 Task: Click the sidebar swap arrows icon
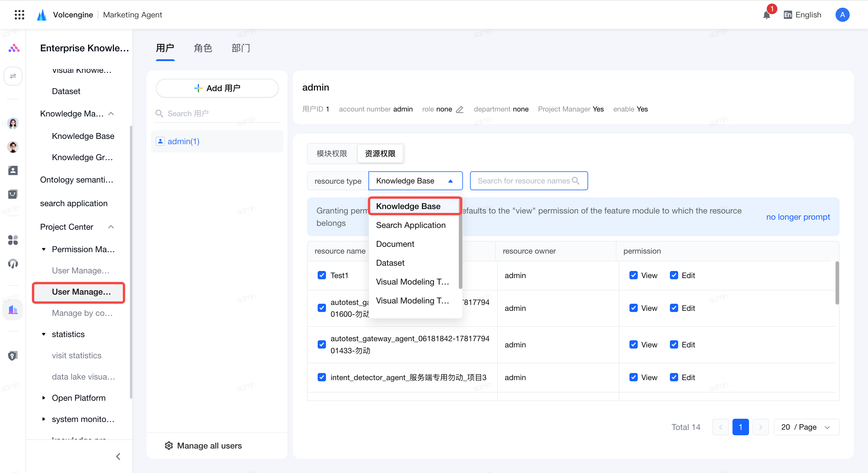click(x=13, y=76)
